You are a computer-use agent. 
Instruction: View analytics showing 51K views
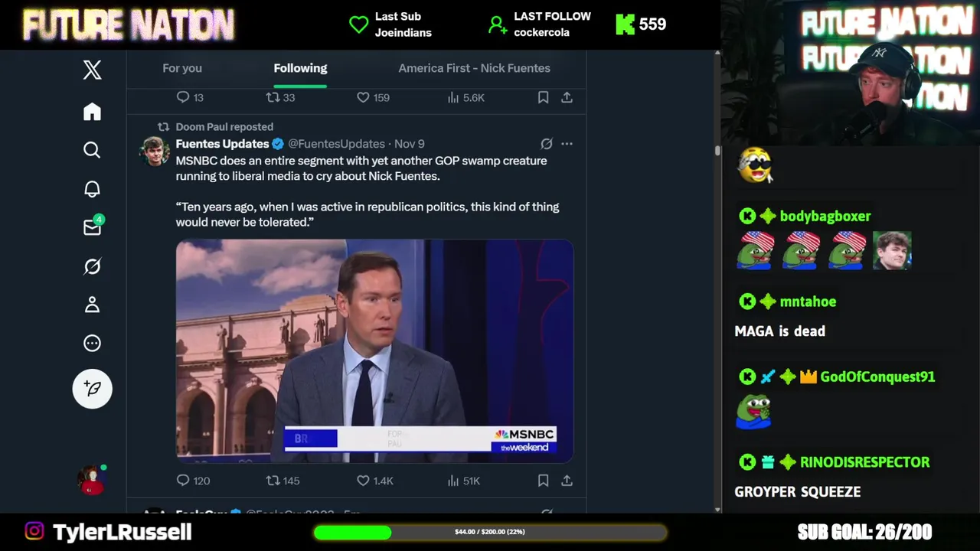[463, 481]
